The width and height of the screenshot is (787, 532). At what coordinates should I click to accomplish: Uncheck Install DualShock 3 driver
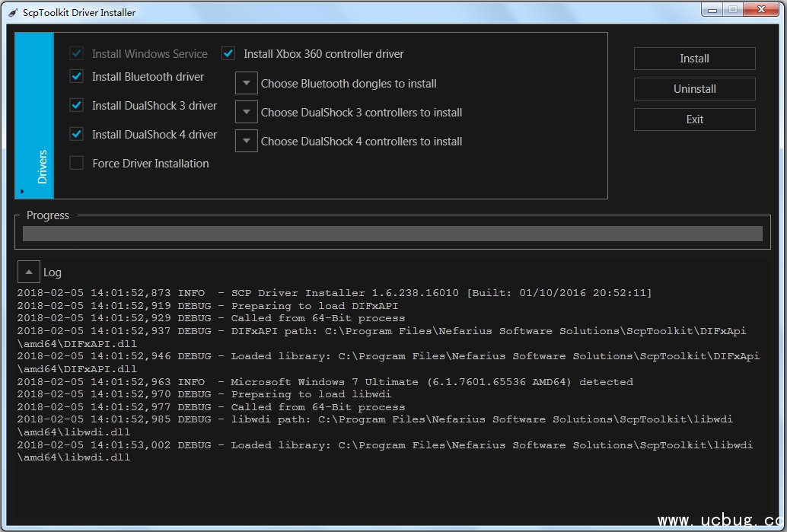coord(76,105)
